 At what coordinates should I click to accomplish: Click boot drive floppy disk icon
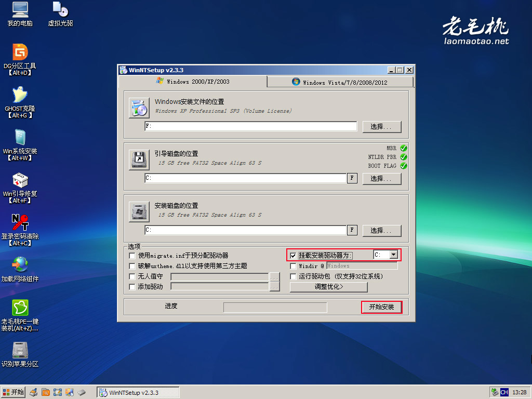(x=139, y=160)
